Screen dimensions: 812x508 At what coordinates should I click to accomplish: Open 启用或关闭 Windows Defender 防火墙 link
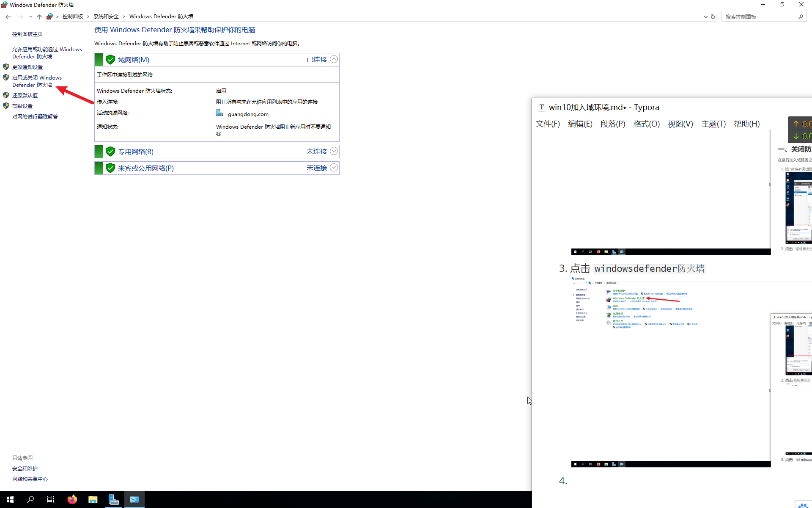pos(37,81)
